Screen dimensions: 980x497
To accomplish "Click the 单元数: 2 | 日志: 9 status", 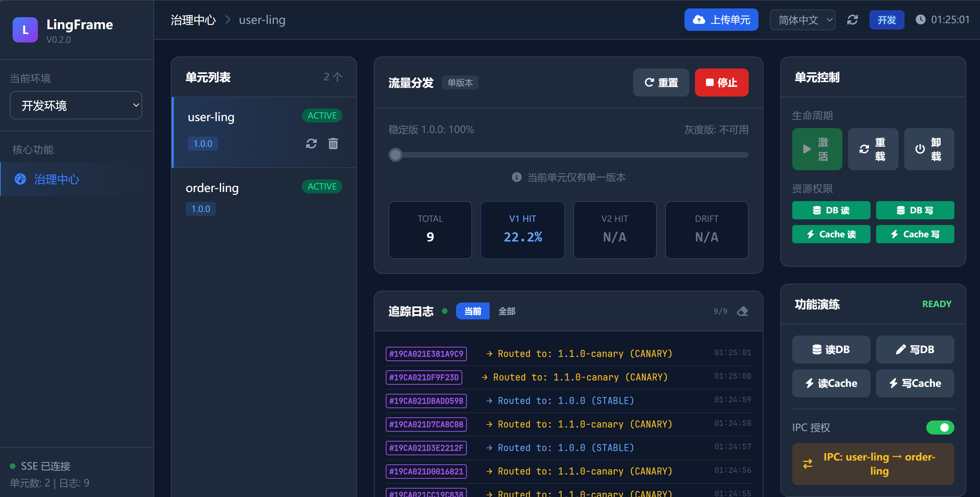I will pyautogui.click(x=49, y=483).
